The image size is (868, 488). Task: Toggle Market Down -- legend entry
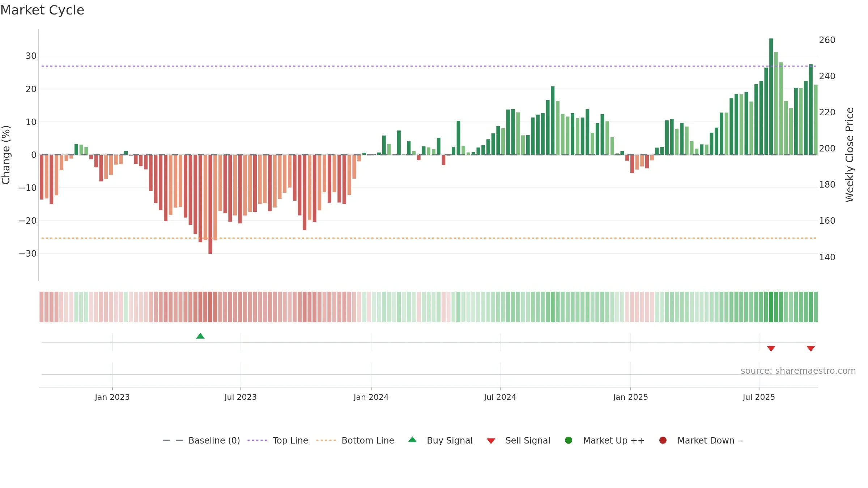tap(701, 440)
